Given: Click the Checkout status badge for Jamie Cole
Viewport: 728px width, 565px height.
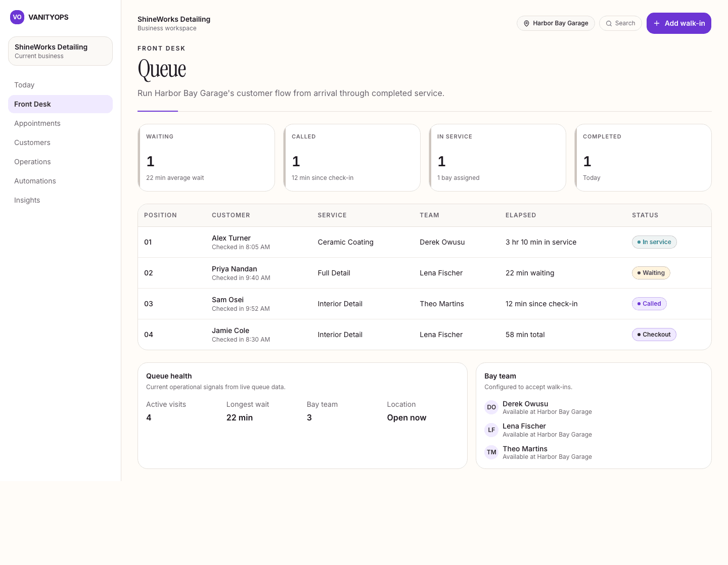Looking at the screenshot, I should click(x=654, y=335).
